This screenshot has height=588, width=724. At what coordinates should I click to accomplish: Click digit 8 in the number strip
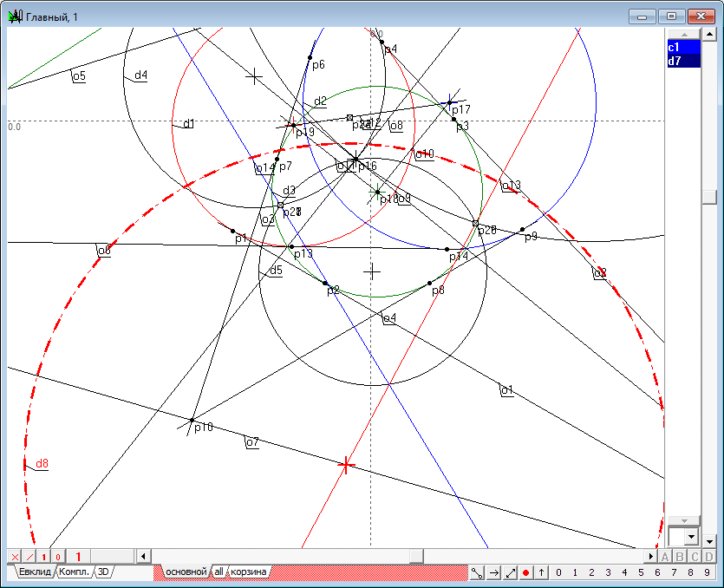pyautogui.click(x=690, y=572)
